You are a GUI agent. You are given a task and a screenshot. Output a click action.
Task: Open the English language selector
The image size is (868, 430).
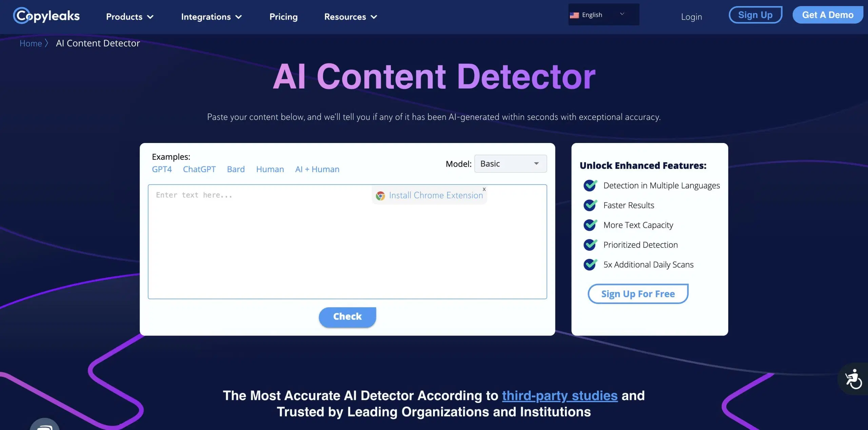point(604,15)
